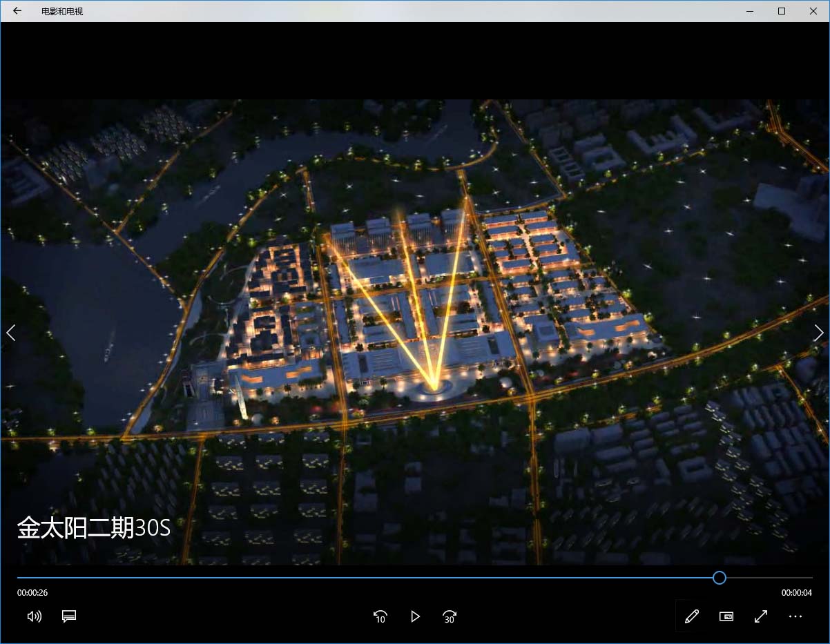The height and width of the screenshot is (644, 830).
Task: Go back using the top-left arrow
Action: [x=17, y=11]
